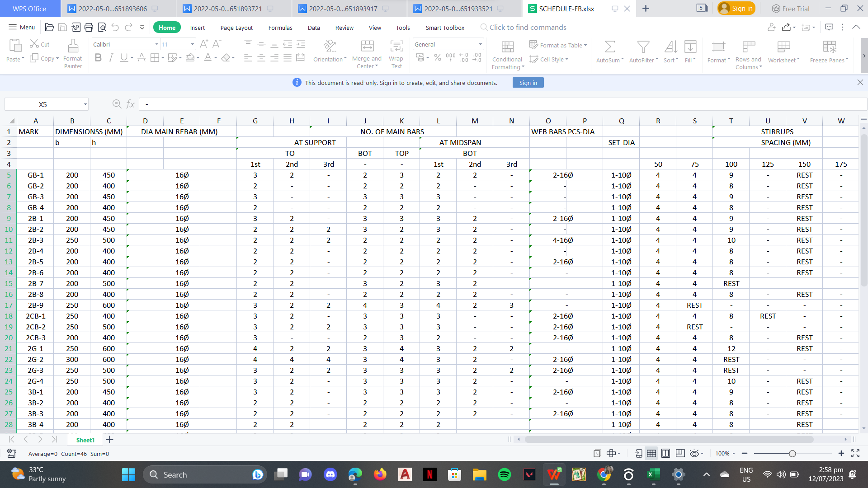This screenshot has width=868, height=488.
Task: Expand the number format General dropdown
Action: (x=480, y=44)
